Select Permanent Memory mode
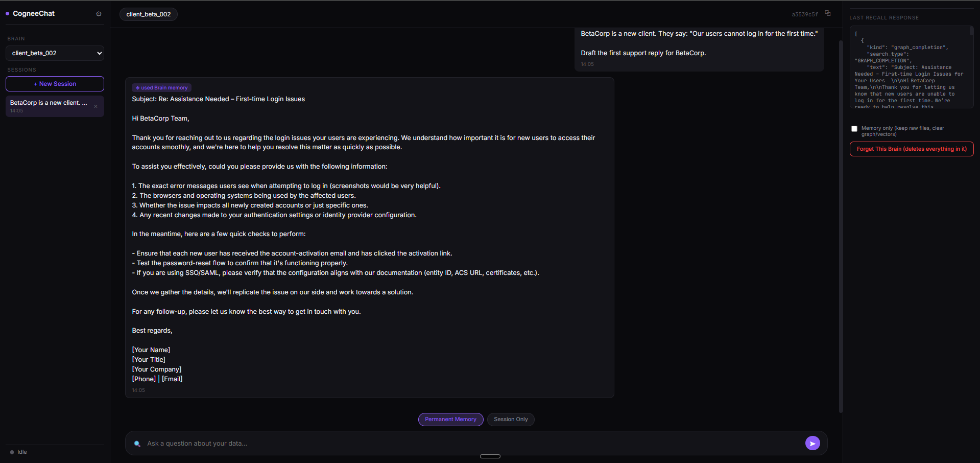 [x=450, y=420]
